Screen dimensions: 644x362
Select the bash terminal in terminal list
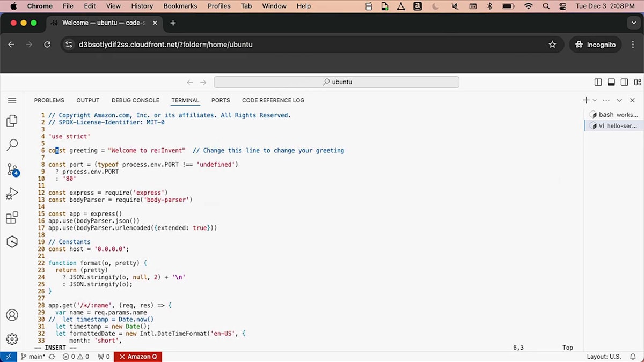pyautogui.click(x=614, y=115)
